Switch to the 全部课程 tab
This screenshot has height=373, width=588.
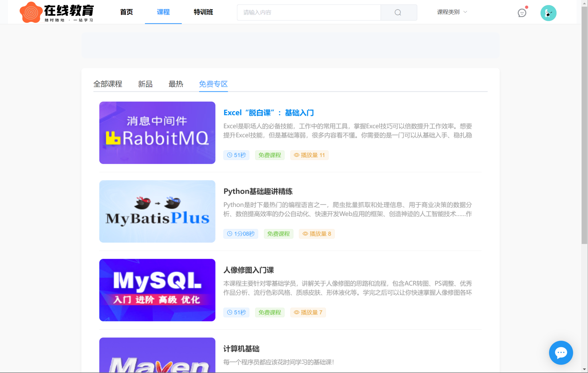108,84
